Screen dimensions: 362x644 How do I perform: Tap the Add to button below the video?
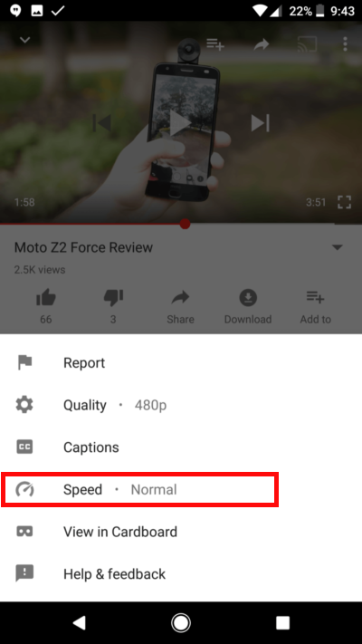[x=315, y=306]
